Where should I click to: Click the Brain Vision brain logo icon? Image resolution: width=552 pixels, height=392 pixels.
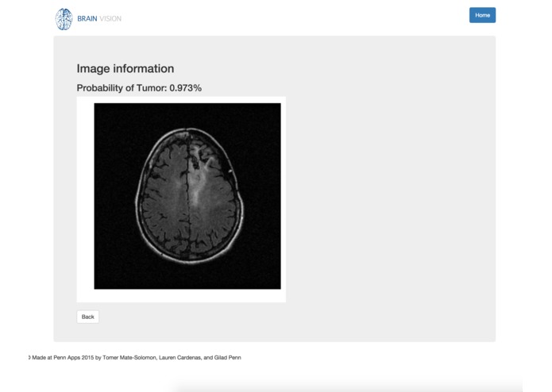coord(64,19)
